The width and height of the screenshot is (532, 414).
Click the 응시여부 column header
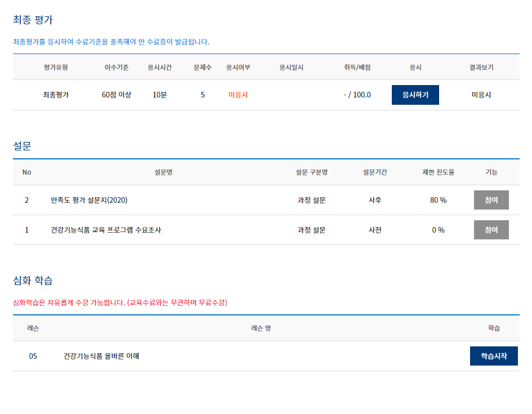(x=238, y=67)
